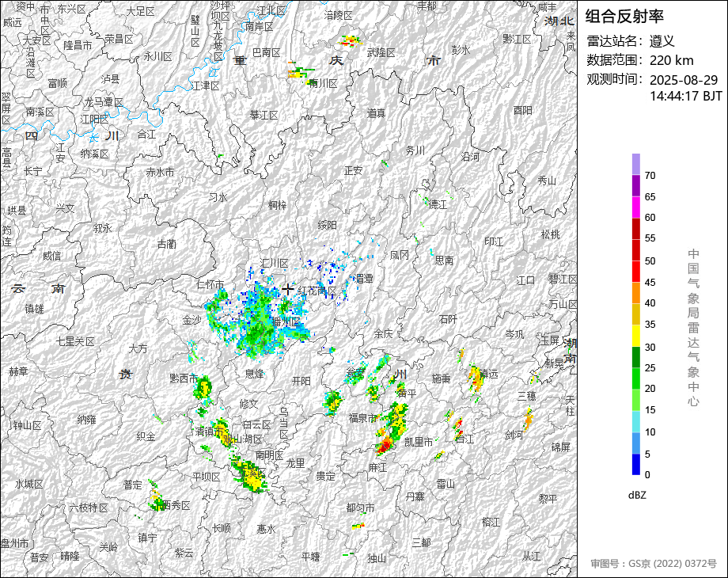Select the 榕江 county label
This screenshot has height=578, width=728.
491,522
